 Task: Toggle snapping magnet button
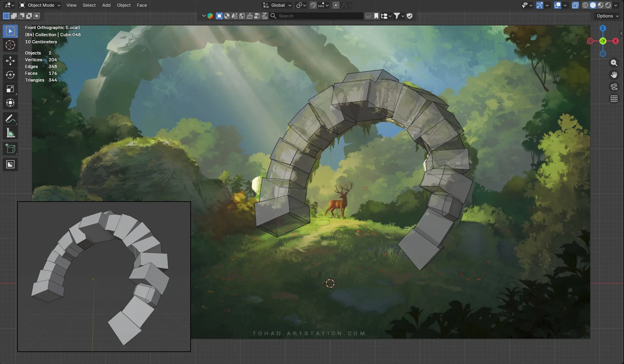[x=313, y=5]
